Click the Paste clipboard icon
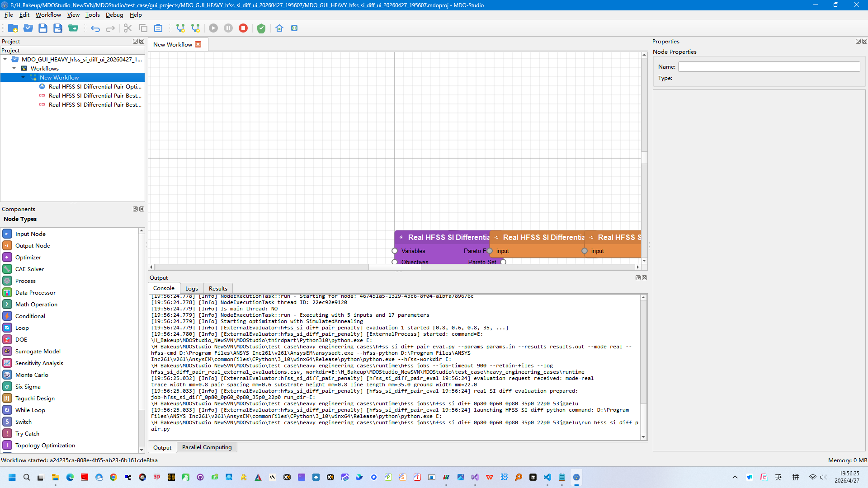 pyautogui.click(x=158, y=28)
